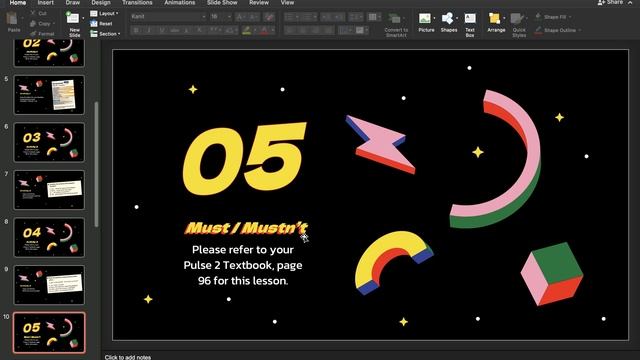Open the Slide Show tab
The height and width of the screenshot is (360, 640).
(222, 2)
